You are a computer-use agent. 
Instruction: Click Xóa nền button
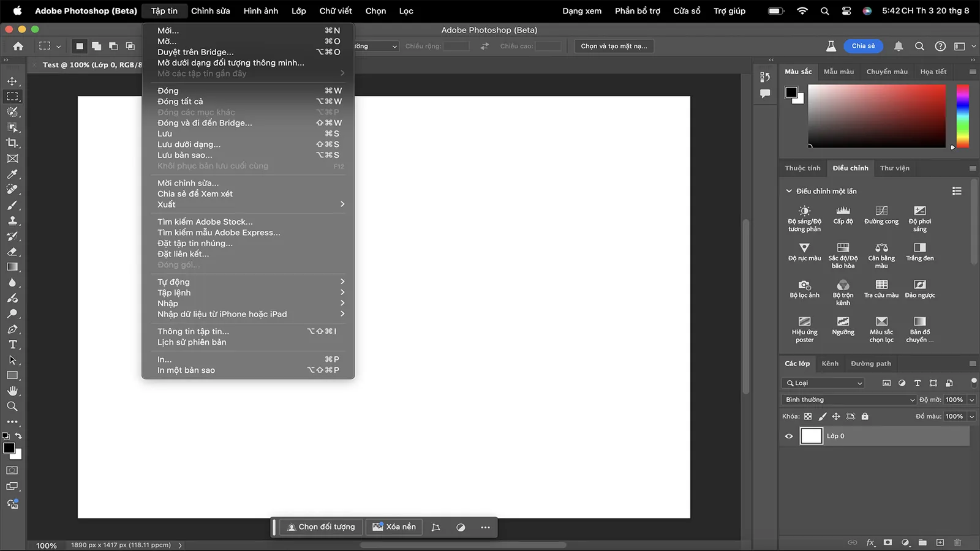(394, 527)
